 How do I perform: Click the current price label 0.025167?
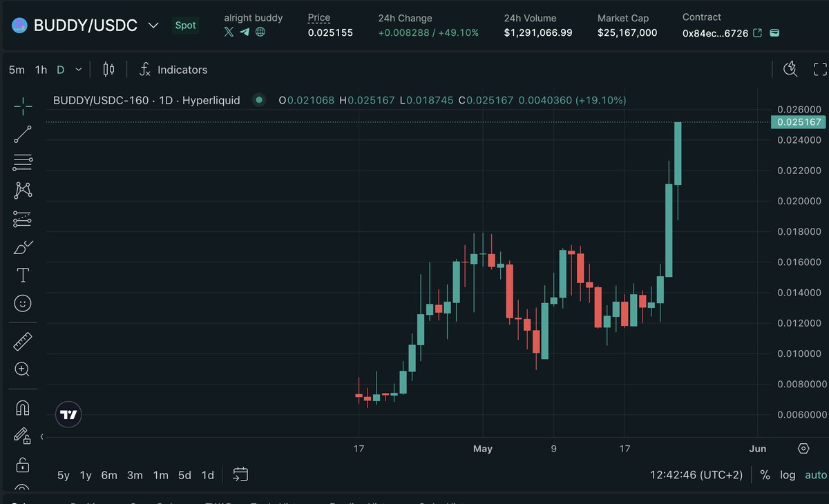tap(799, 122)
